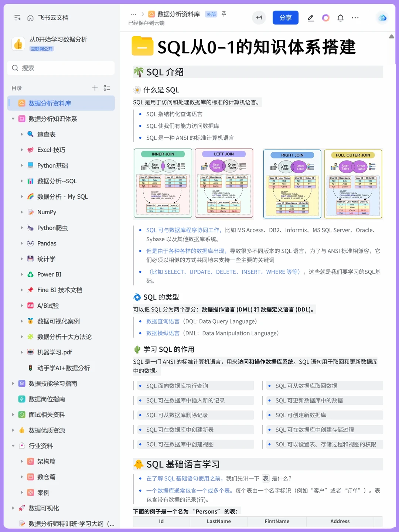This screenshot has height=532, width=399.
Task: Click the +4 collaborator avatars
Action: point(259,17)
